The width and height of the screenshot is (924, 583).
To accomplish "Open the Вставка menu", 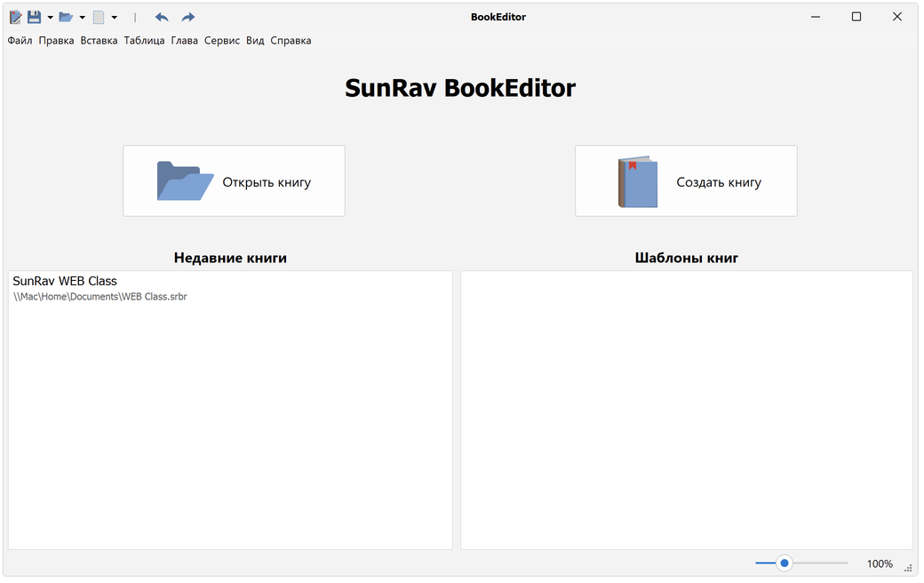I will pos(99,41).
